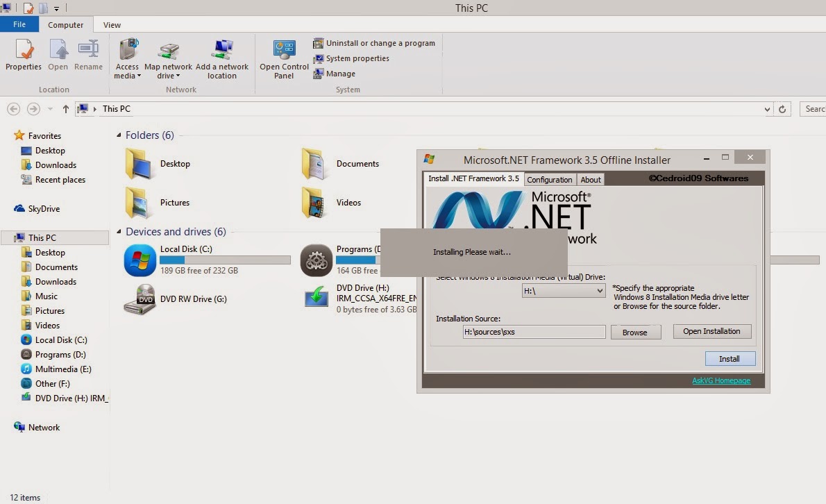Switch to the Configuration tab in installer
This screenshot has height=504, width=826.
pyautogui.click(x=550, y=180)
